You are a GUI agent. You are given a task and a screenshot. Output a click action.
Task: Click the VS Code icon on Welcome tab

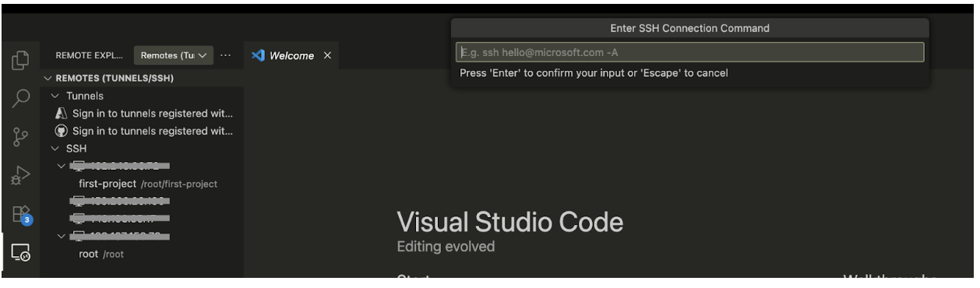coord(259,55)
